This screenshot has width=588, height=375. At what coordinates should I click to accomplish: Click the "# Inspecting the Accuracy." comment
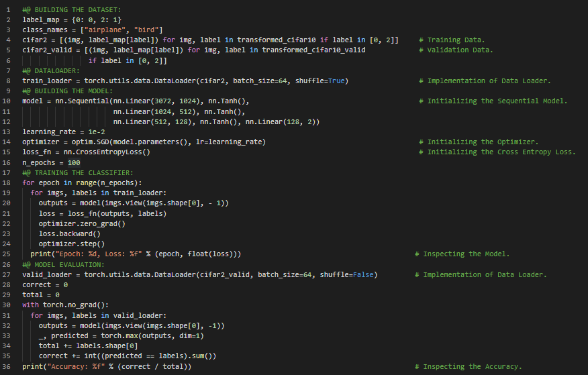tap(468, 366)
